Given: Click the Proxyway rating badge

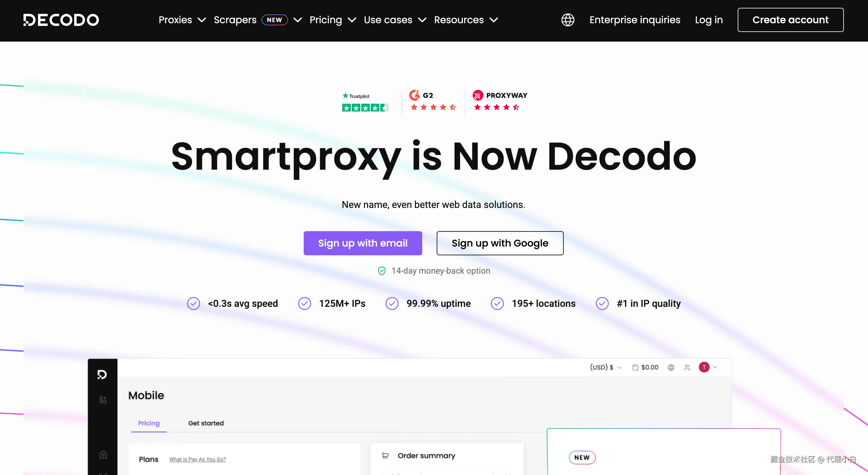Looking at the screenshot, I should pyautogui.click(x=500, y=101).
